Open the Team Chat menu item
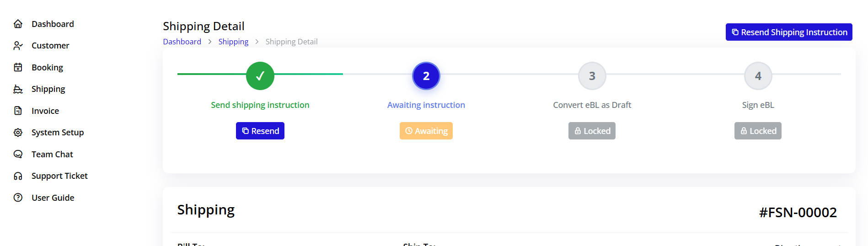 click(52, 155)
